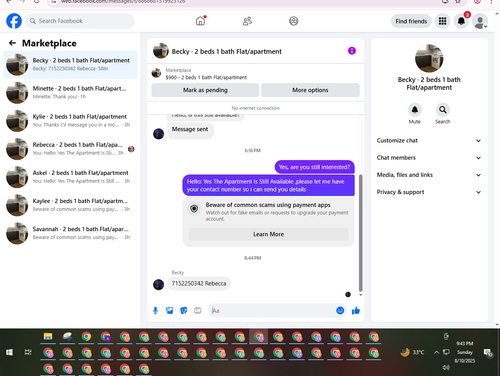Open the account profile avatar menu

(480, 21)
